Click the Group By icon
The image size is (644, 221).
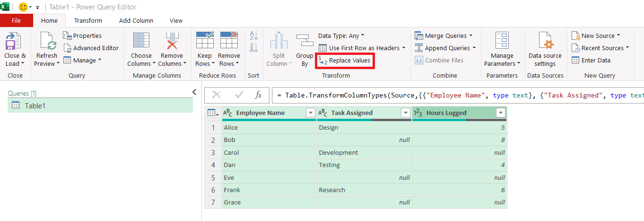305,42
